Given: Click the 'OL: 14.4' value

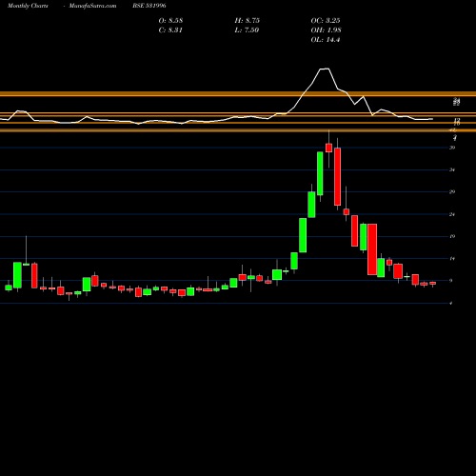Looking at the screenshot, I should pyautogui.click(x=326, y=40).
